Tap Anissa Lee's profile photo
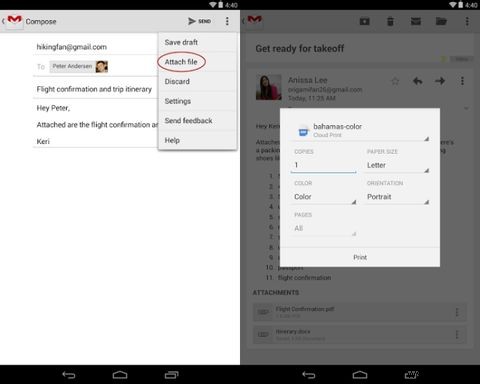 tap(268, 87)
